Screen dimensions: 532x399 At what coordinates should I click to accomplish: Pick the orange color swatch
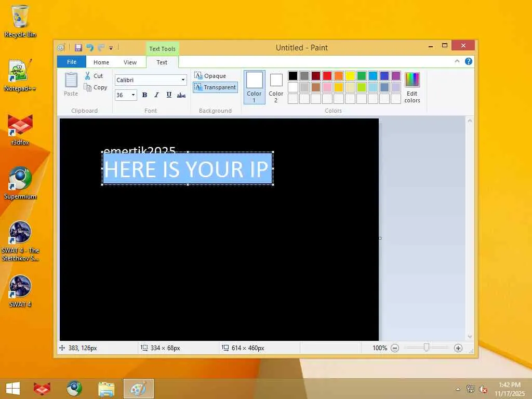coord(339,76)
